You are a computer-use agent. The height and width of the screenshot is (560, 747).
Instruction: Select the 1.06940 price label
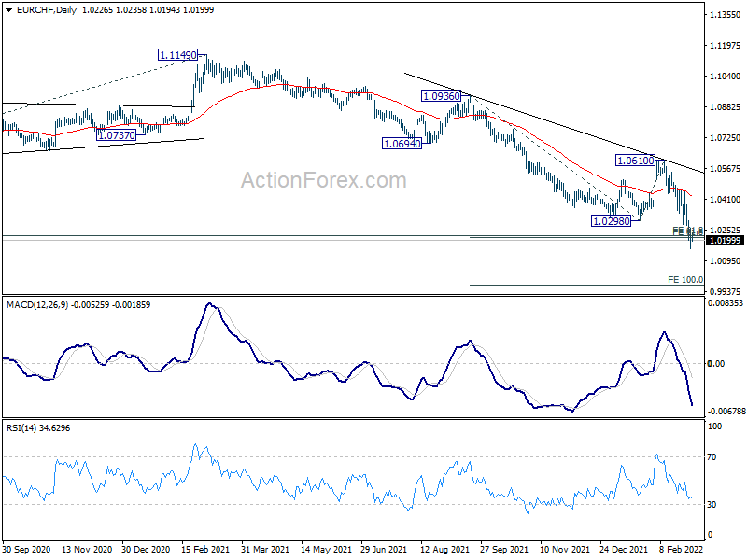(x=402, y=144)
